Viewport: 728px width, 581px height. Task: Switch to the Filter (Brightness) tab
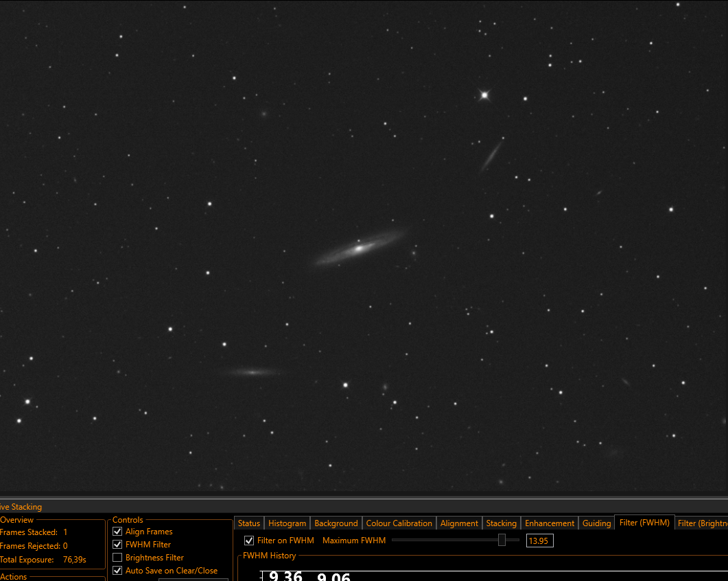coord(701,523)
